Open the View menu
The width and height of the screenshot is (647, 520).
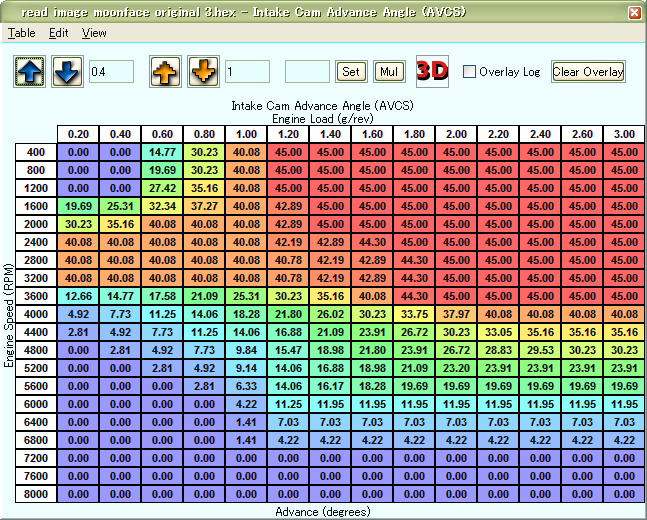94,33
